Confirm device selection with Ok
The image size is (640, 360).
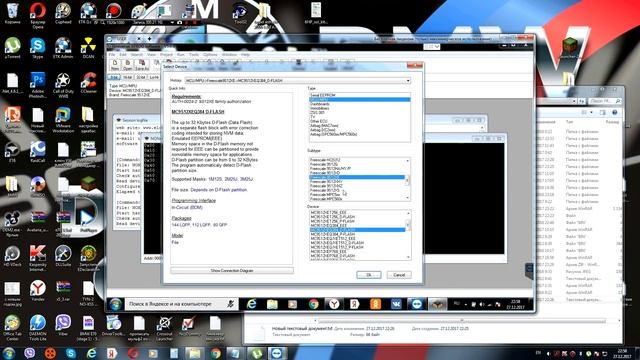[369, 275]
